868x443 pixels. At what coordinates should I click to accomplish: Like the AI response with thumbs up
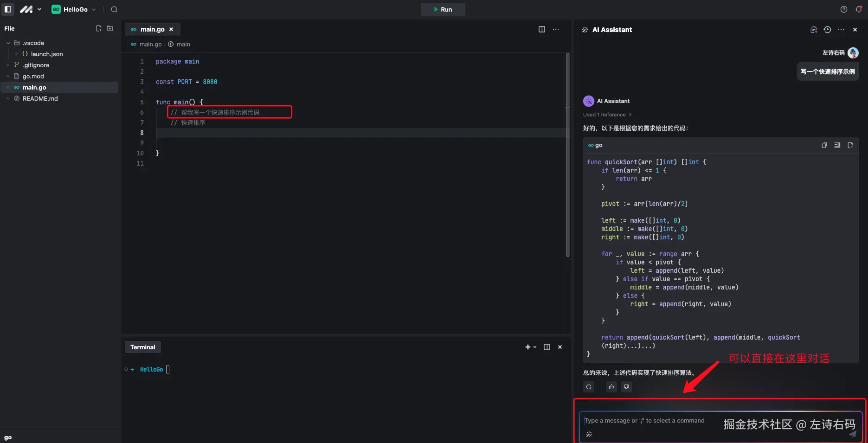pyautogui.click(x=611, y=387)
